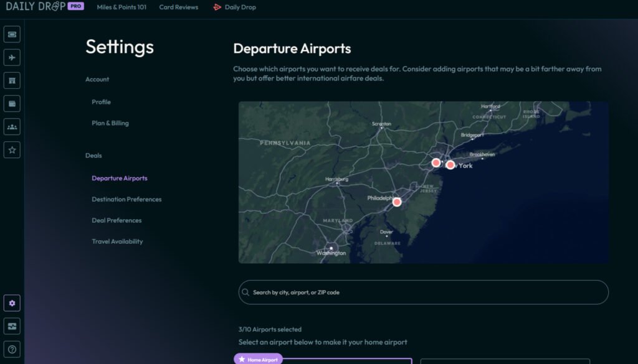Open the help question mark icon
This screenshot has width=638, height=364.
[12, 349]
